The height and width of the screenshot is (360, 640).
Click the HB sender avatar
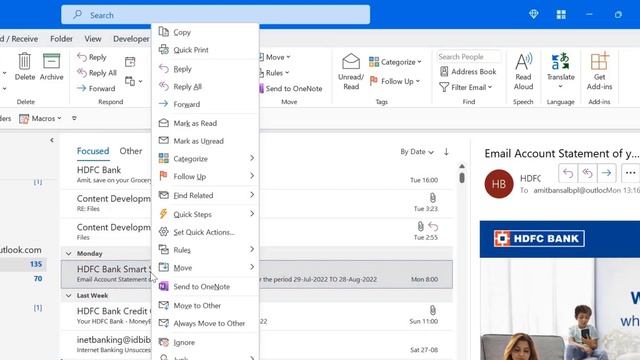[x=499, y=184]
